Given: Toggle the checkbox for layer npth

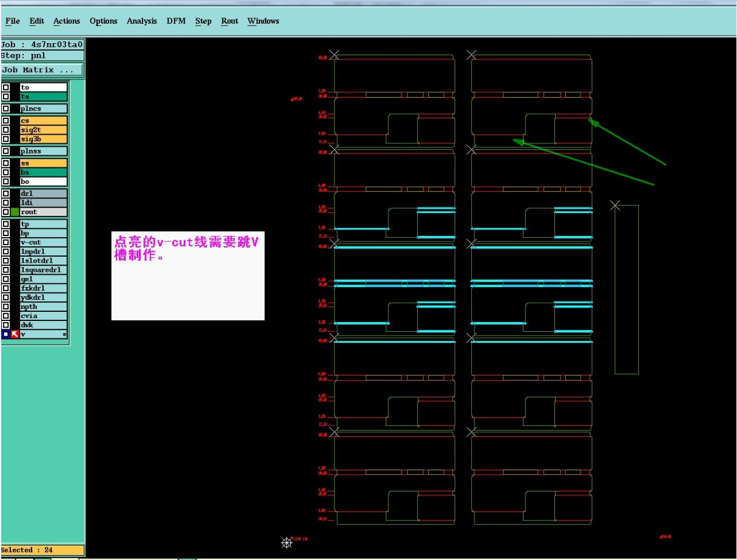Looking at the screenshot, I should point(6,307).
